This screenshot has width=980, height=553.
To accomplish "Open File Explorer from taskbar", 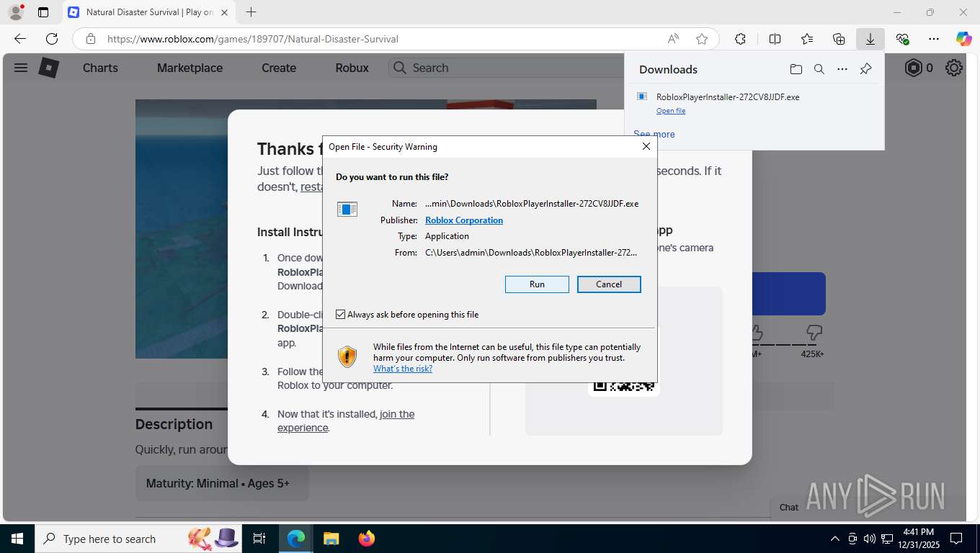I will point(331,539).
